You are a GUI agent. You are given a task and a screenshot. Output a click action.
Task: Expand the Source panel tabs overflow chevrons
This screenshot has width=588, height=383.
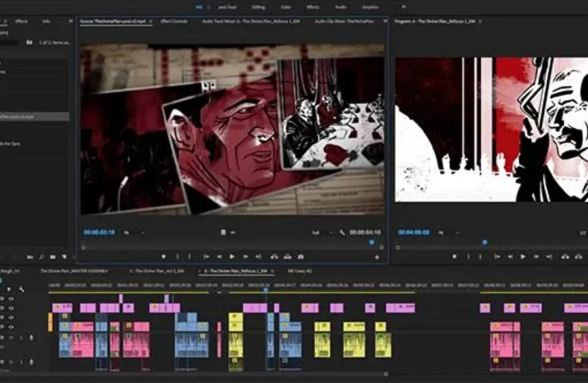point(385,21)
